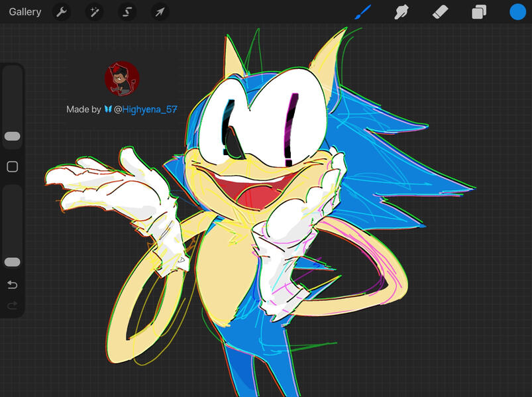Open the Actions wrench menu
The height and width of the screenshot is (397, 532).
62,12
